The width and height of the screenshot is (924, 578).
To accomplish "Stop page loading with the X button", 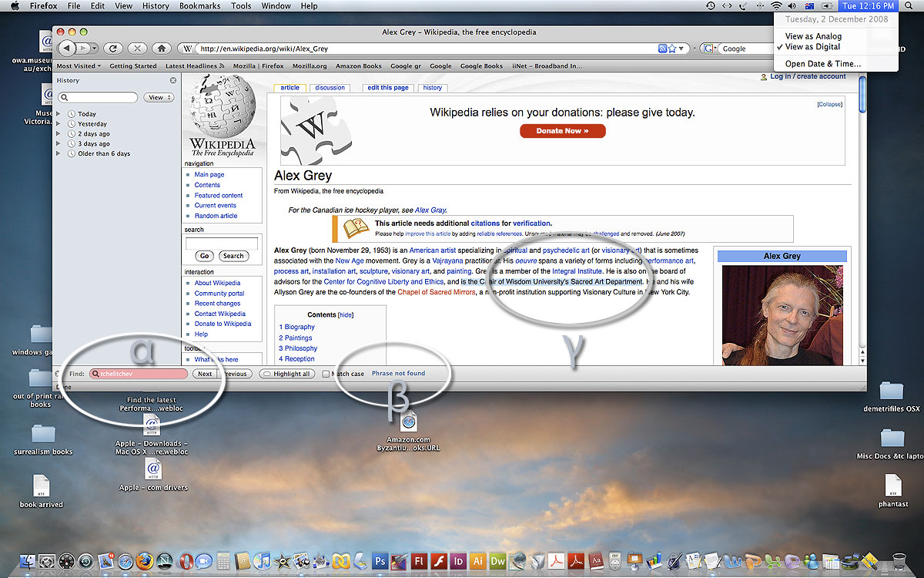I will pyautogui.click(x=137, y=48).
